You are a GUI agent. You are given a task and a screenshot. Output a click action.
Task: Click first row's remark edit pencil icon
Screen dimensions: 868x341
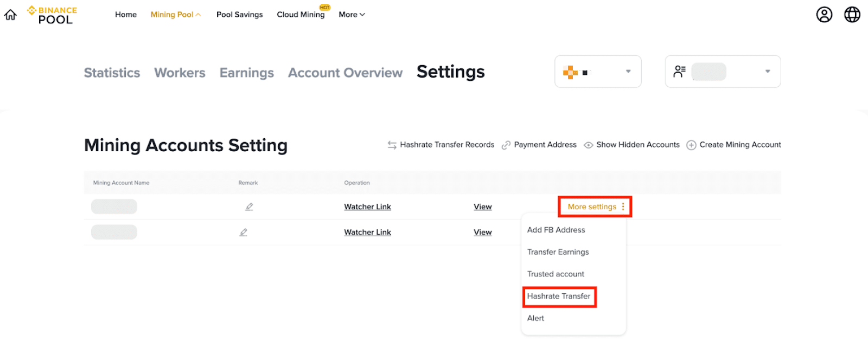249,207
